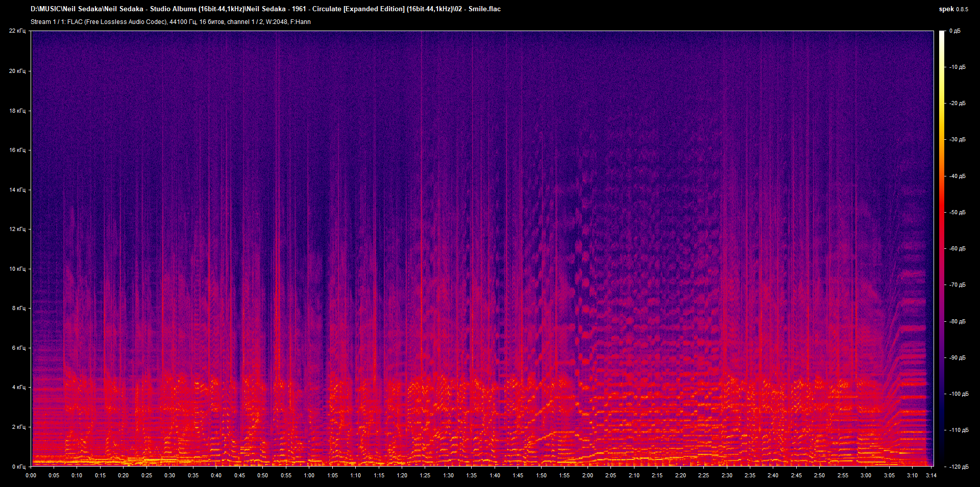This screenshot has height=487, width=980.
Task: Select the '8 кГц' frequency axis label
Action: coord(19,308)
